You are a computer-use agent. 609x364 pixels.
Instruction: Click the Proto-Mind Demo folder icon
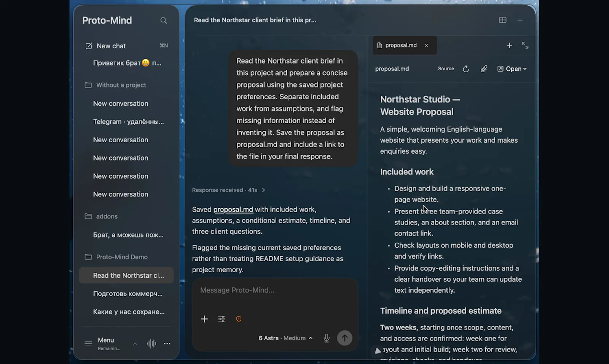click(88, 257)
